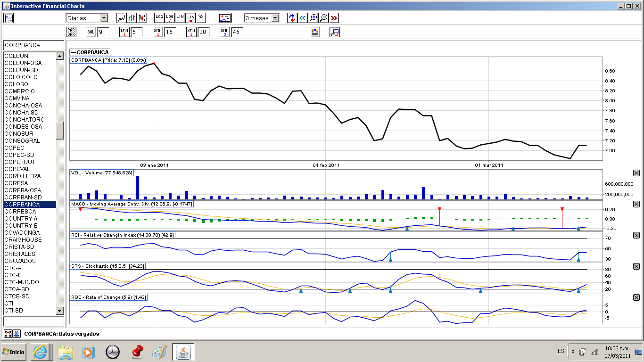Screen dimensions: 644x362
Task: Switch to candlestick chart type
Action: [x=142, y=18]
